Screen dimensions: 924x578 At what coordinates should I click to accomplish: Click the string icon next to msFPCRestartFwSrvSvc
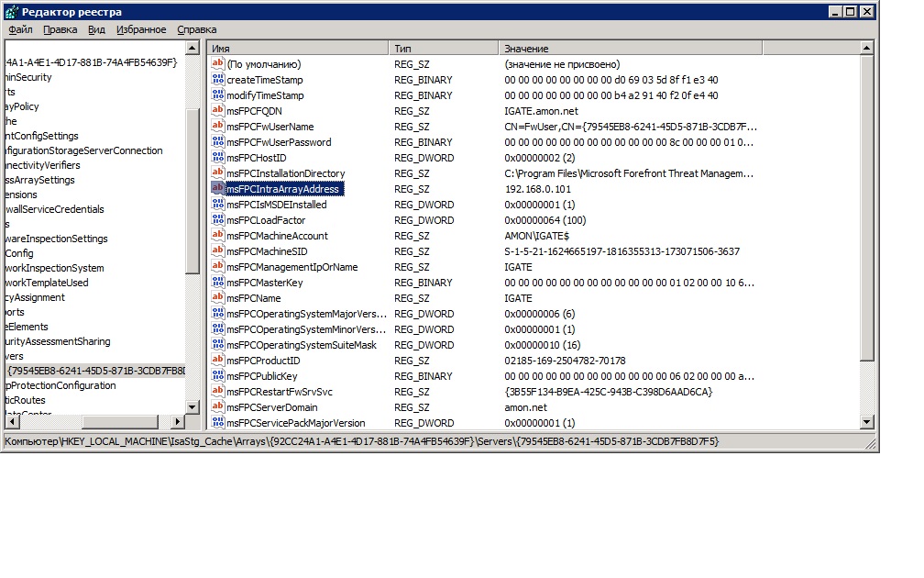(218, 391)
